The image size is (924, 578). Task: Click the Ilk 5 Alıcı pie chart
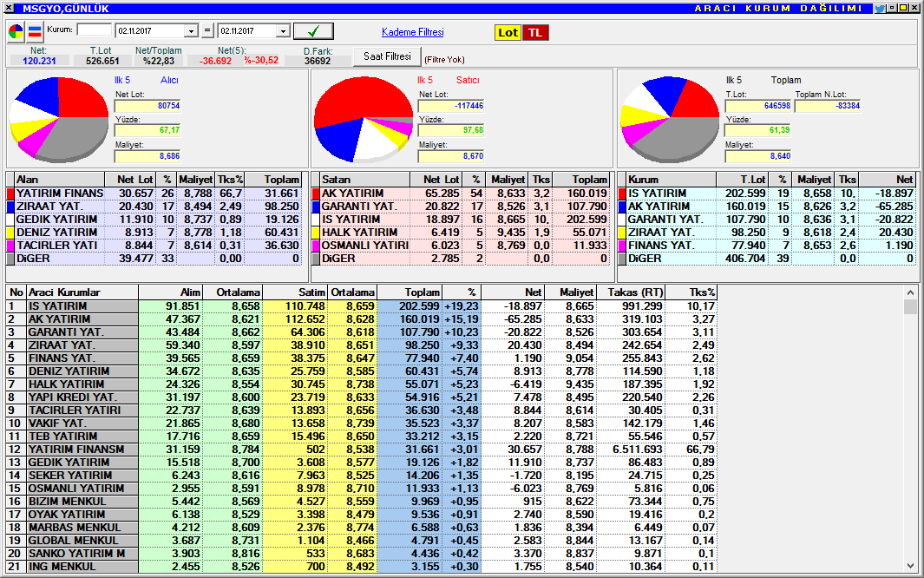(60, 119)
